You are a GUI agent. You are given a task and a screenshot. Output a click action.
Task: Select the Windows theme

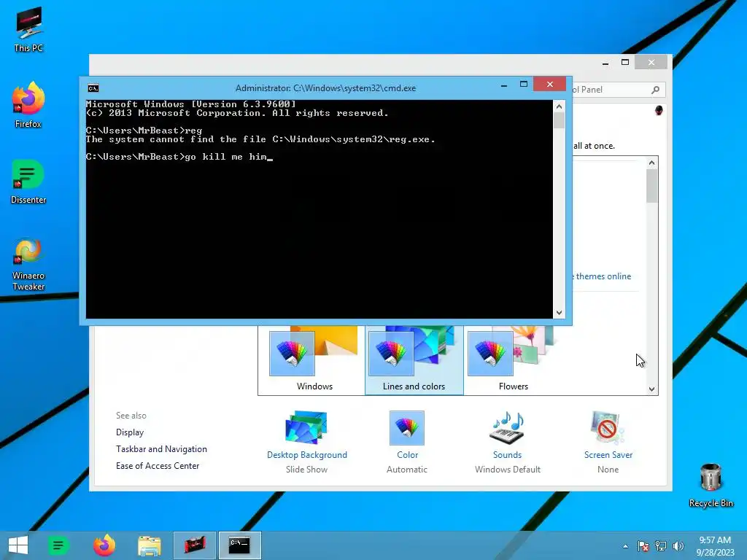[314, 359]
